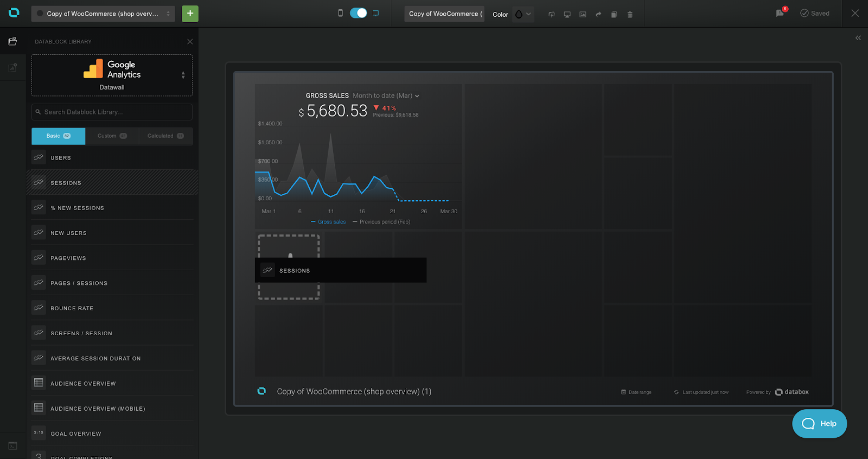Toggle the Gross sales legend entry
Screen dimensions: 868x459
click(328, 222)
